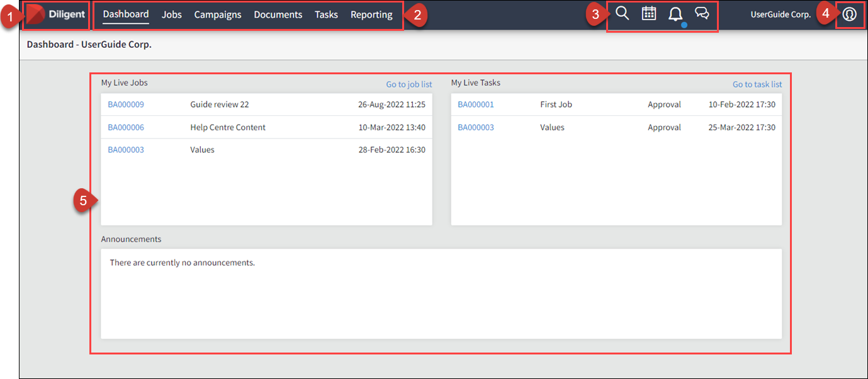Open job BA000006 Help Centre Content
This screenshot has height=379, width=868.
(x=126, y=127)
